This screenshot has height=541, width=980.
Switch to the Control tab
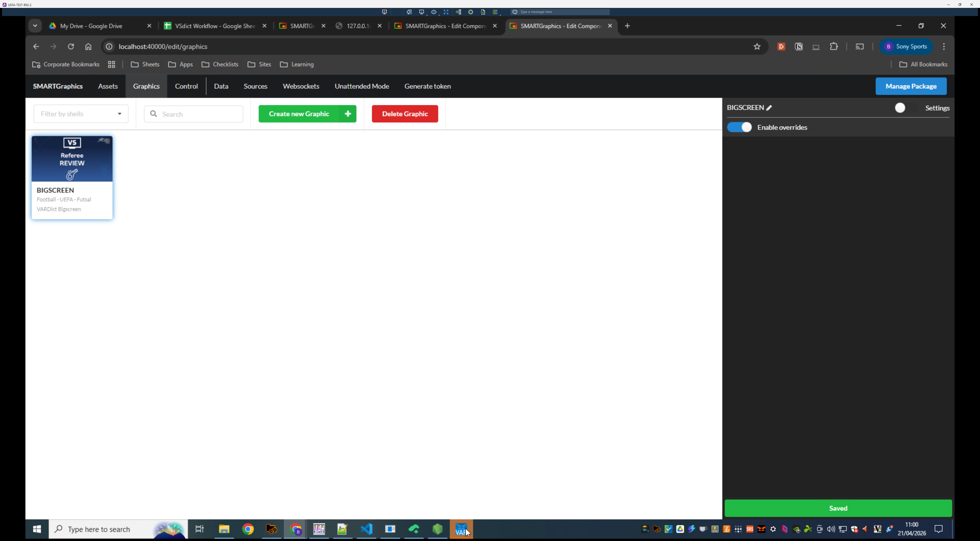[186, 86]
